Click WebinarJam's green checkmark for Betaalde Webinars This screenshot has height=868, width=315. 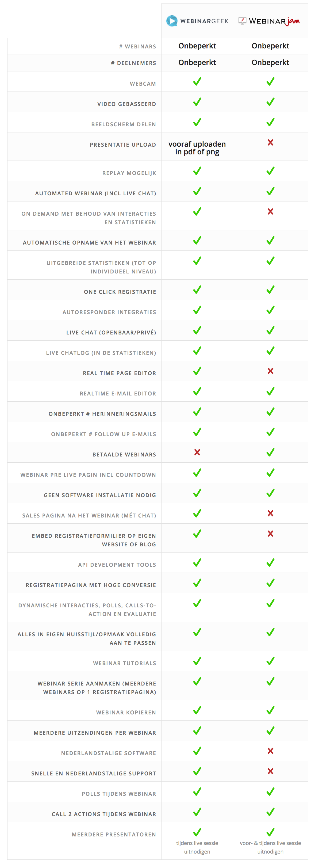point(270,452)
